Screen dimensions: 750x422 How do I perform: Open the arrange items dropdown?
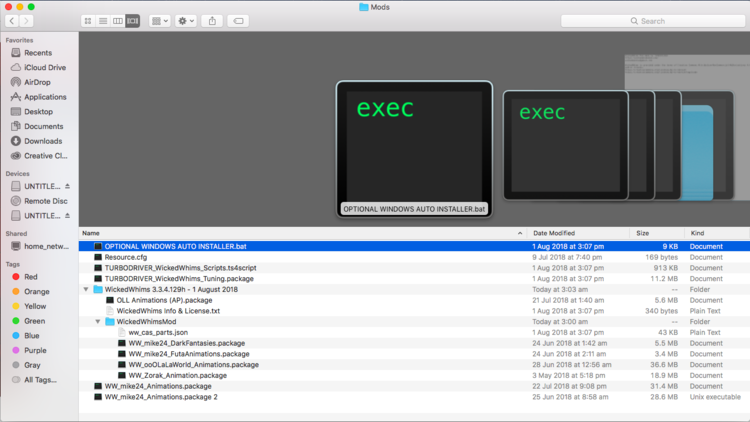pos(159,21)
